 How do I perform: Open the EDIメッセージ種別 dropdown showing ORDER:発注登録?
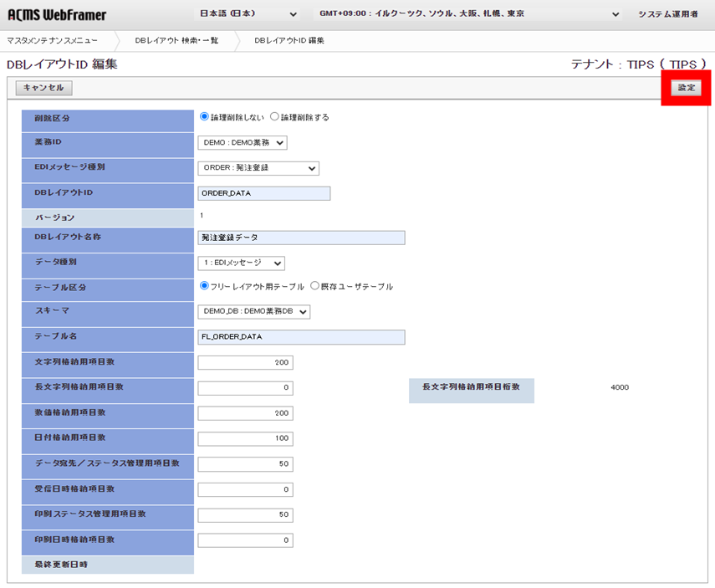tap(259, 168)
